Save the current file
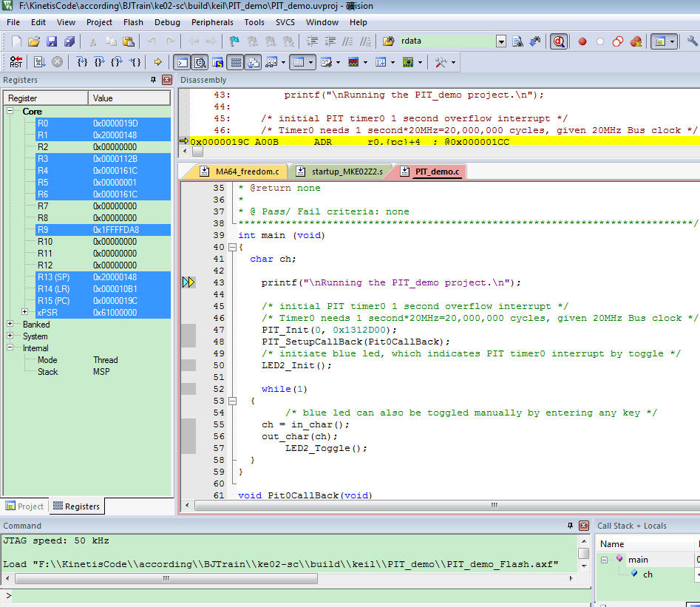700x607 pixels. (52, 41)
